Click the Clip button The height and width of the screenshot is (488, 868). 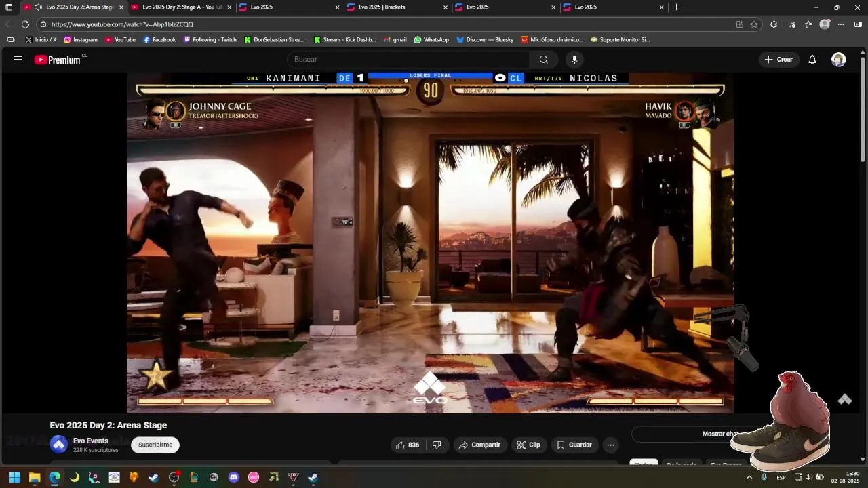528,445
